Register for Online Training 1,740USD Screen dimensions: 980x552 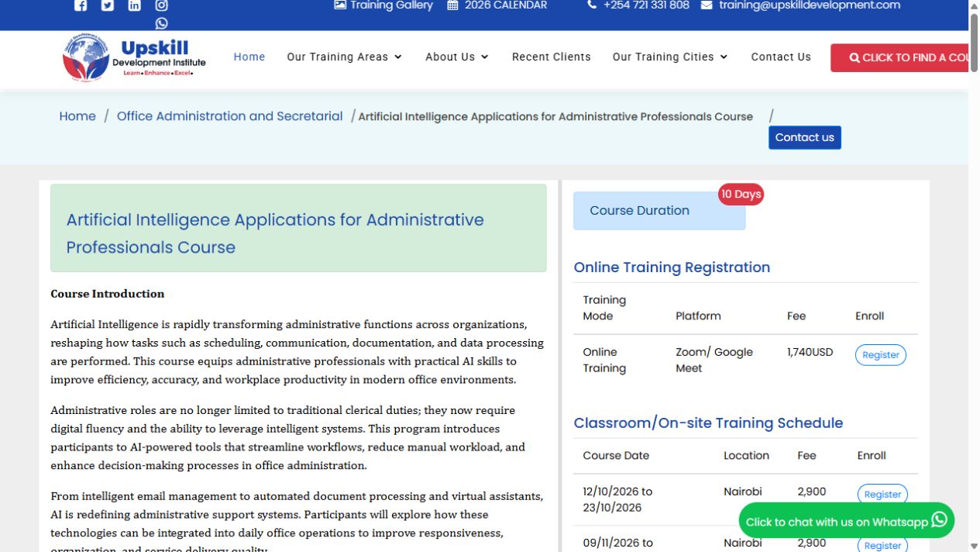pos(881,355)
